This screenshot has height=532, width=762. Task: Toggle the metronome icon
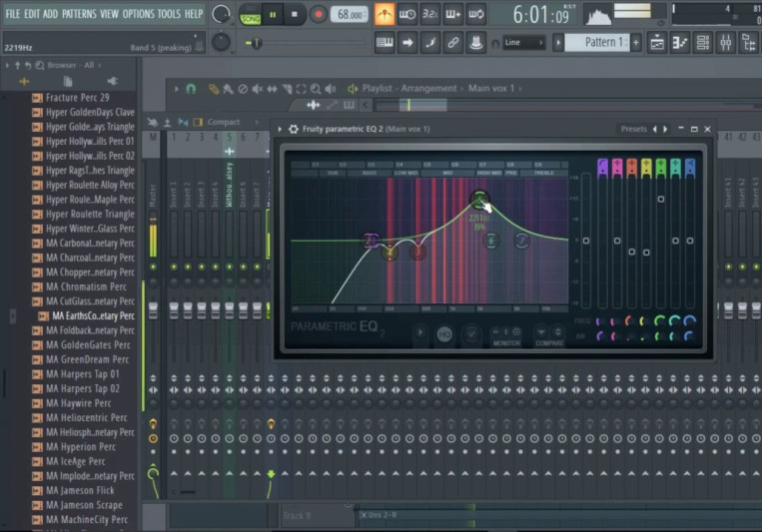[384, 14]
